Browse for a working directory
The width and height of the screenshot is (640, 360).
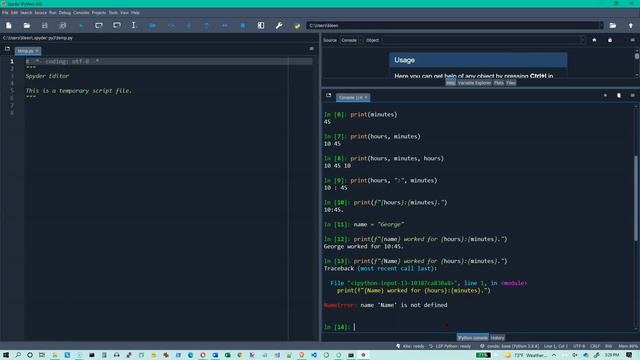613,25
